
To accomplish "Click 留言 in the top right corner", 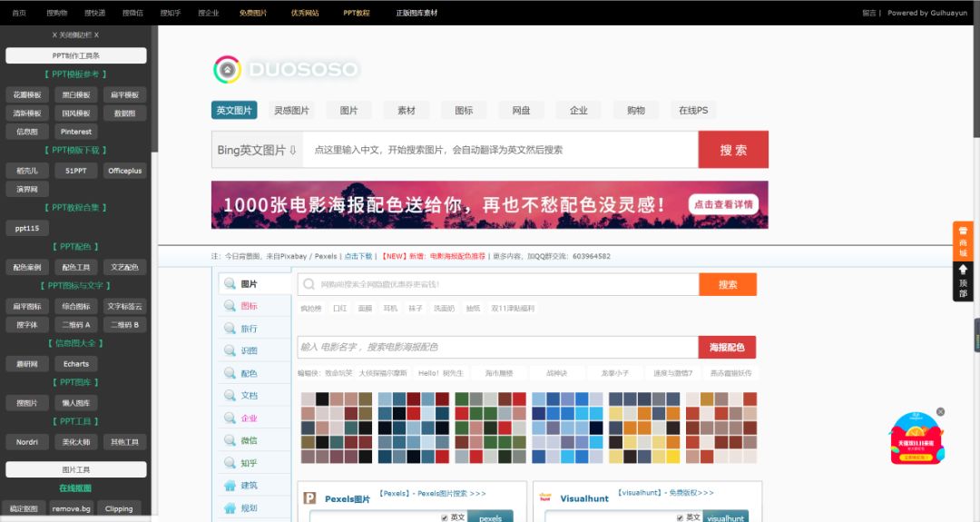I will (868, 13).
